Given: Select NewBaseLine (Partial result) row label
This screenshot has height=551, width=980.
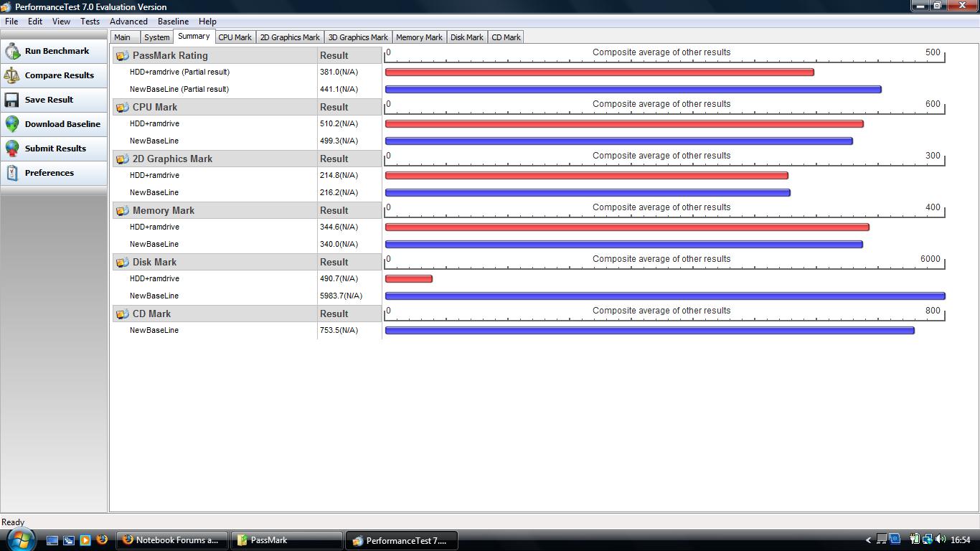Looking at the screenshot, I should (x=179, y=89).
